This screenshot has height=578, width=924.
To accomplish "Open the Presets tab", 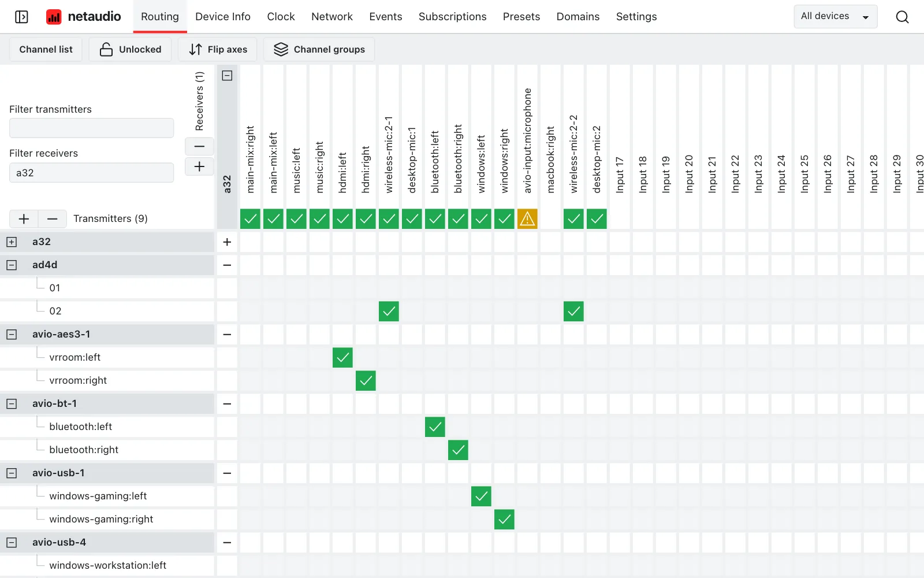I will [521, 17].
